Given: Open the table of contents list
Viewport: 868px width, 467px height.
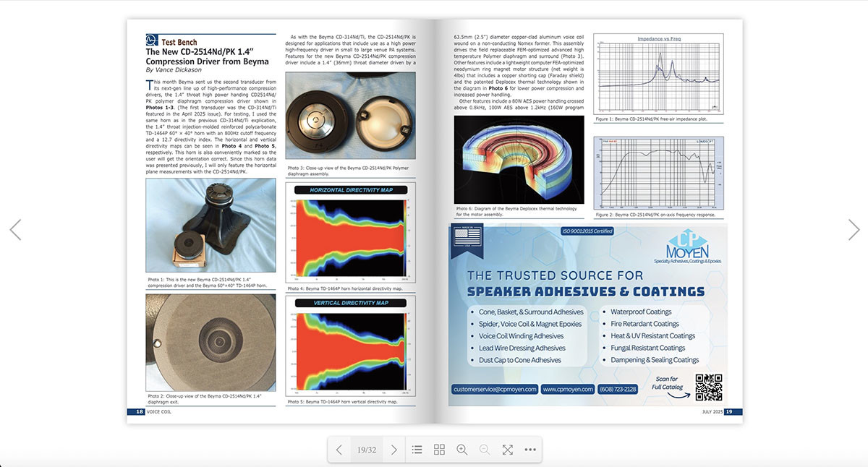Looking at the screenshot, I should click(x=417, y=450).
